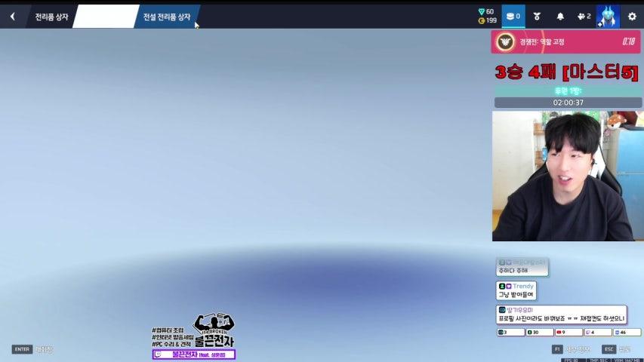Click the chat message starting 프로필 사진이라도
The width and height of the screenshot is (644, 362).
pos(561,318)
